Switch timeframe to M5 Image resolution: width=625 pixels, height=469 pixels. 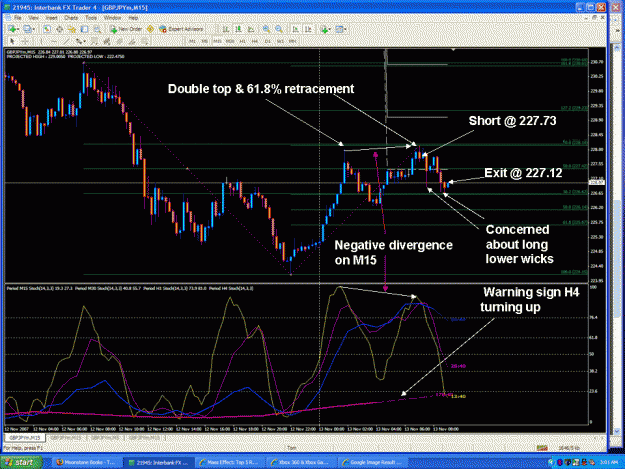click(205, 41)
